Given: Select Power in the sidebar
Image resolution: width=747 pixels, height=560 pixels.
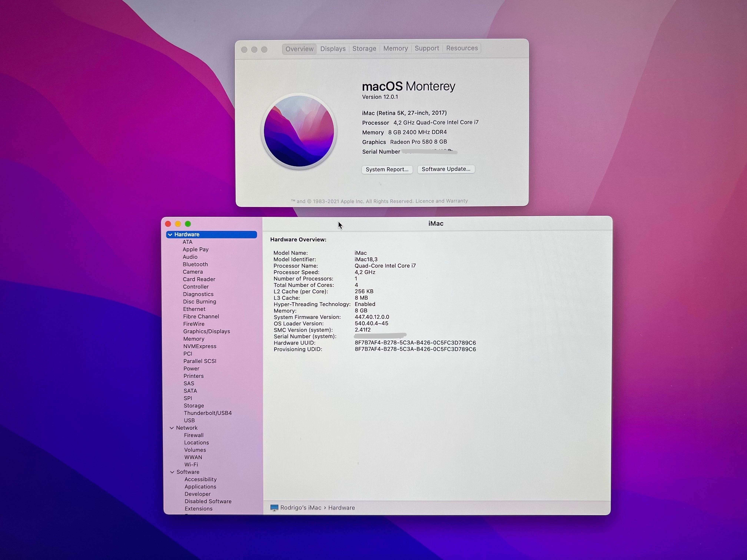Looking at the screenshot, I should click(x=192, y=369).
